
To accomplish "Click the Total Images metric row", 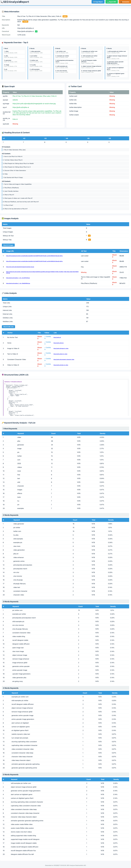I will pos(65,228).
